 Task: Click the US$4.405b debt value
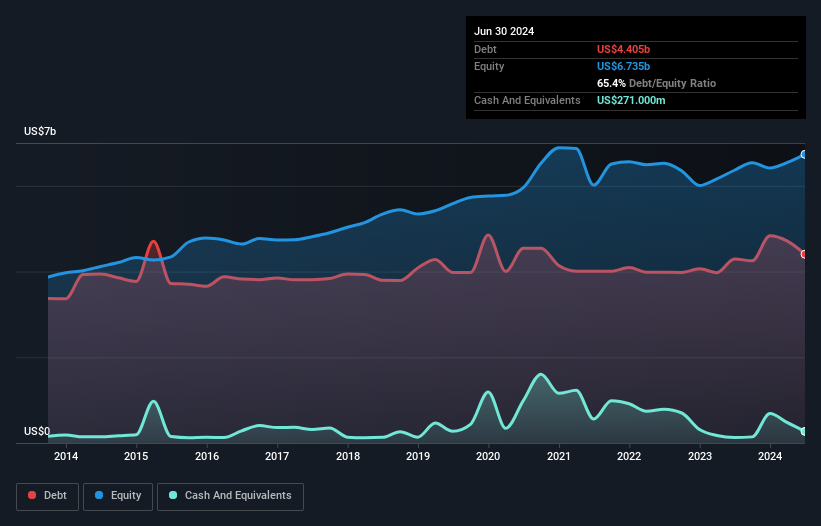pos(623,49)
